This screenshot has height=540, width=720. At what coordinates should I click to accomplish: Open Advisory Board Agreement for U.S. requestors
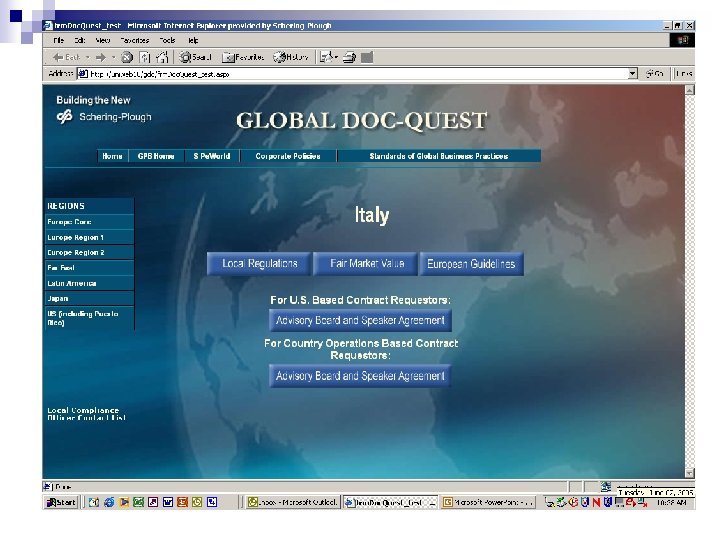pyautogui.click(x=360, y=320)
